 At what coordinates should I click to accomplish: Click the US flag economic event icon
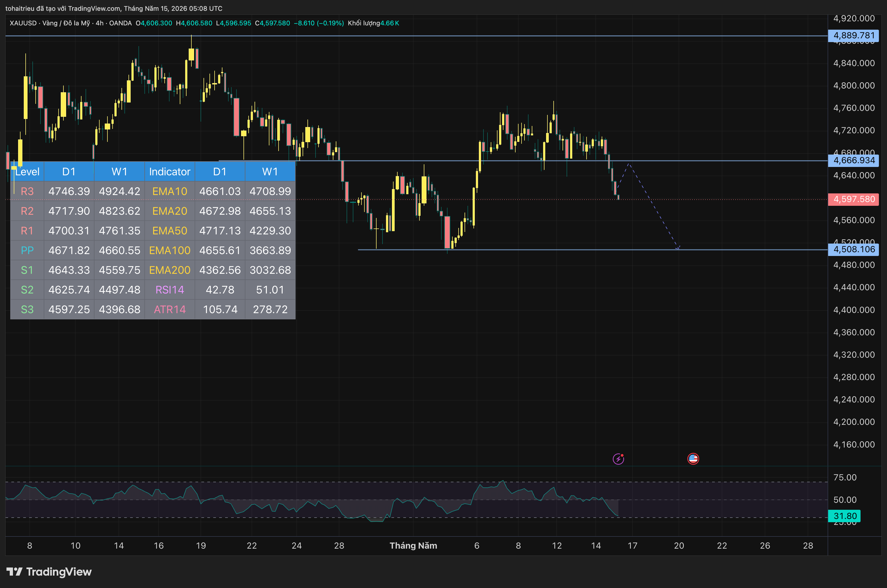693,459
